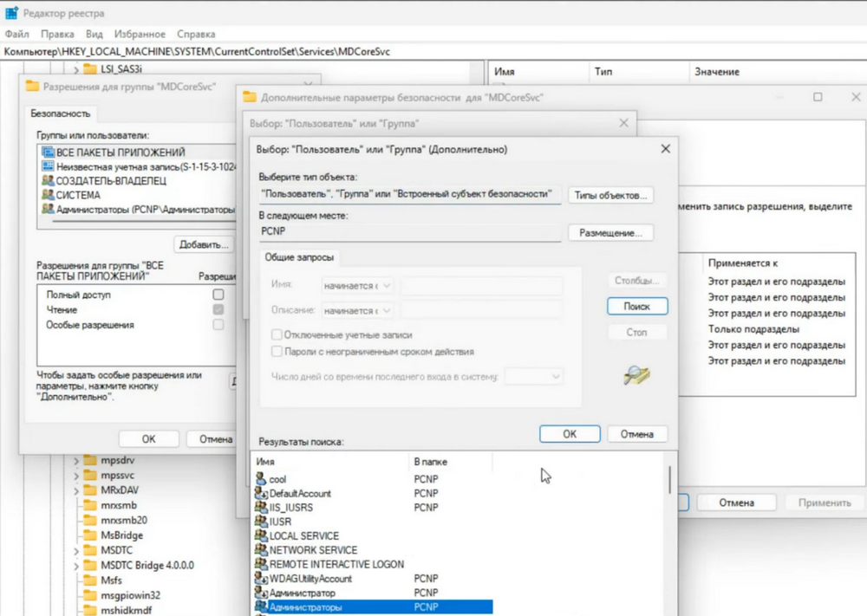Open the days since last logon dropdown
Image resolution: width=867 pixels, height=616 pixels.
tap(533, 376)
